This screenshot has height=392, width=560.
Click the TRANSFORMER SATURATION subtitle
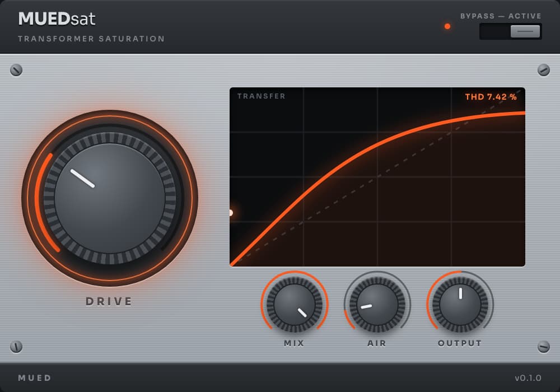(91, 39)
